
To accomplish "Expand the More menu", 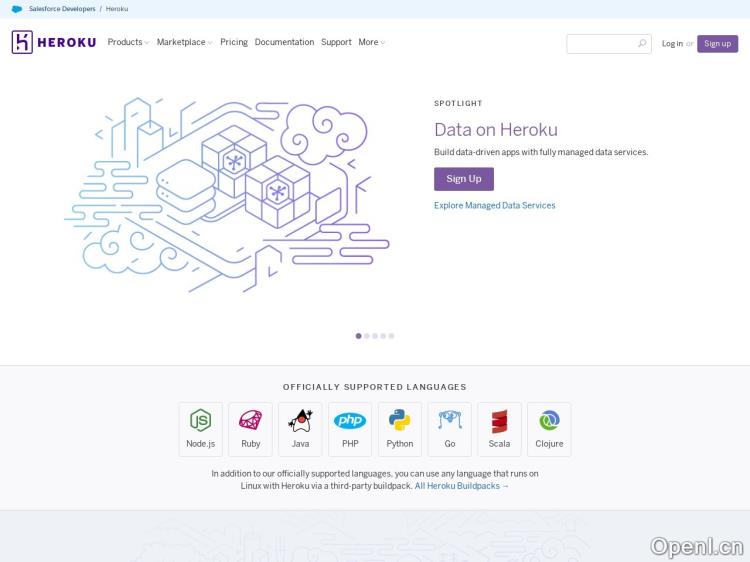I will click(x=372, y=42).
